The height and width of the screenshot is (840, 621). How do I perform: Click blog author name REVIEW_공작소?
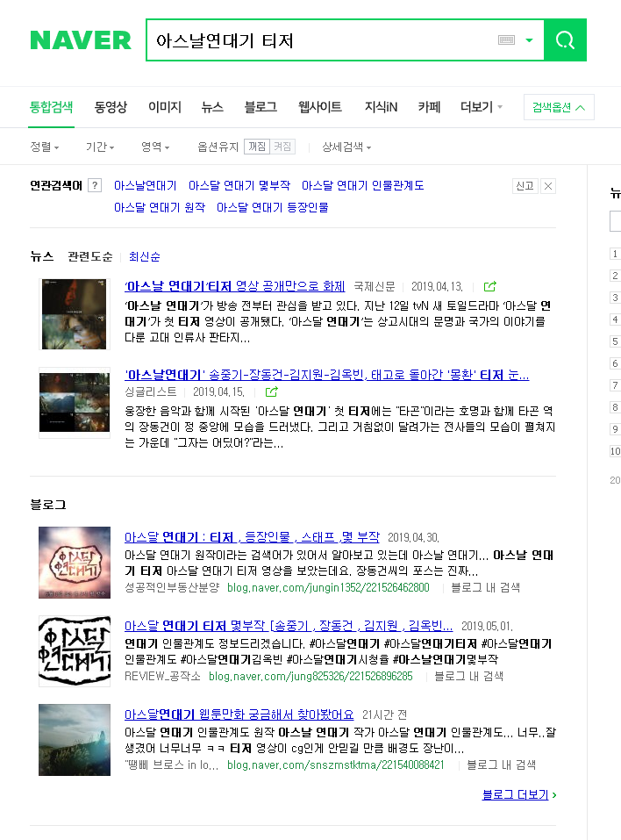(162, 676)
